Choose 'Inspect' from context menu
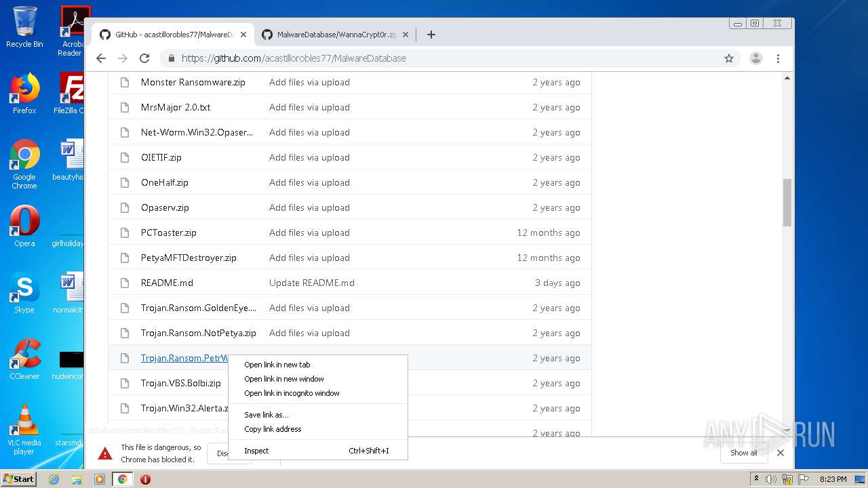This screenshot has height=488, width=868. pyautogui.click(x=318, y=451)
